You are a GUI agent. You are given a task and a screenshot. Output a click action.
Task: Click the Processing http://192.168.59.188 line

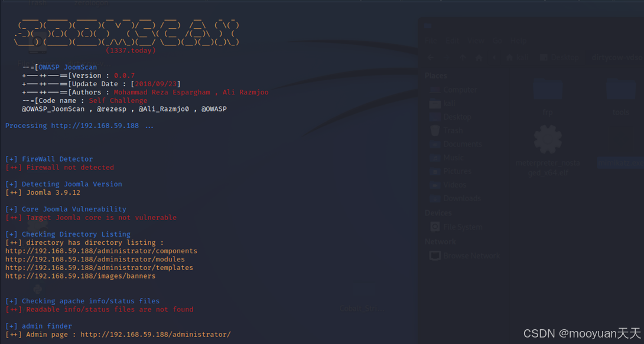(79, 126)
